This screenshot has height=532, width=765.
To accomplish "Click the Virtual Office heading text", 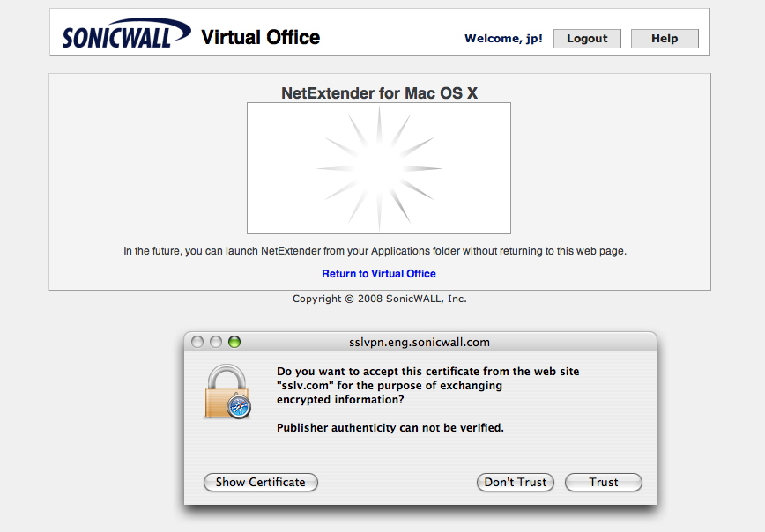I will [261, 37].
